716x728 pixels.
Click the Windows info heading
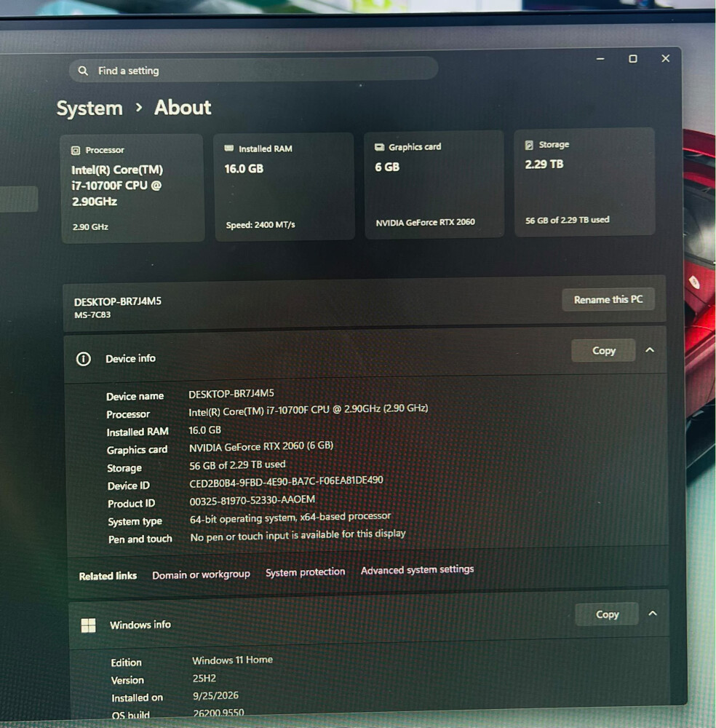click(140, 625)
